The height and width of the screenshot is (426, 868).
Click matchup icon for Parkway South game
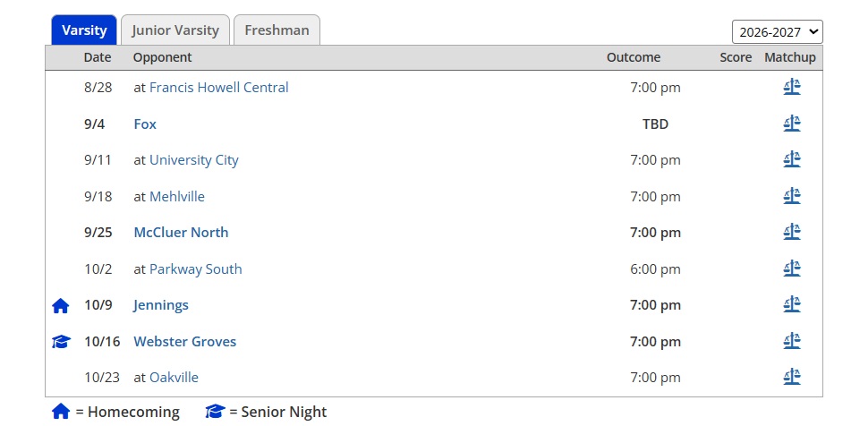click(792, 268)
